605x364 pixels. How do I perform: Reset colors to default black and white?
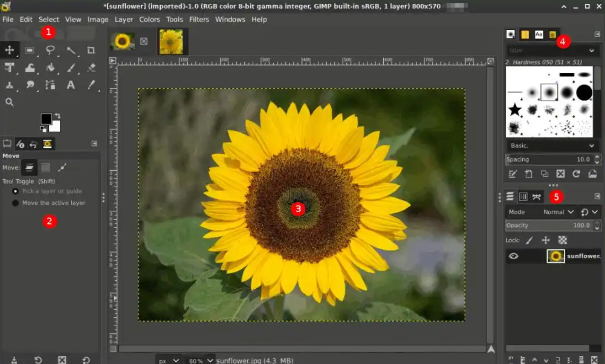(x=43, y=129)
